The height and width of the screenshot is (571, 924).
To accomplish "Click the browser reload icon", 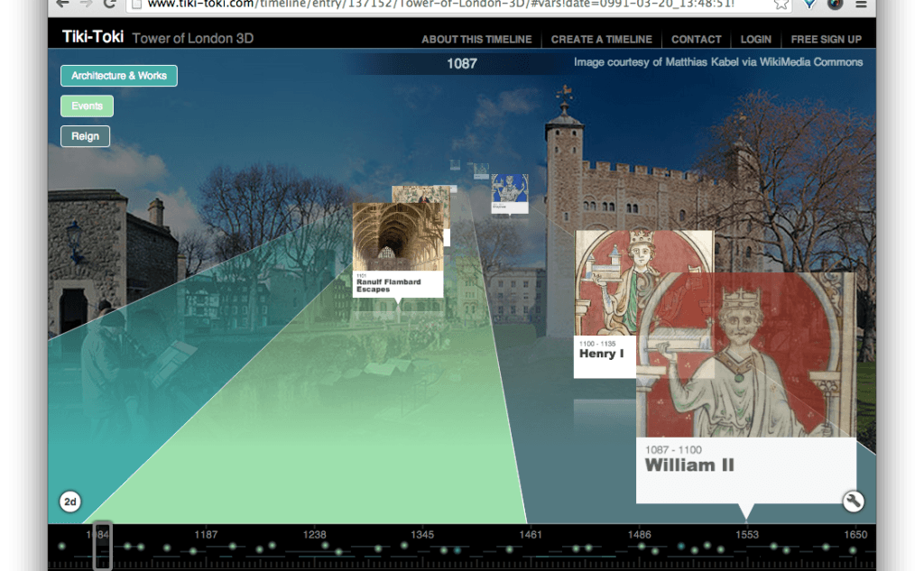I will [x=109, y=4].
